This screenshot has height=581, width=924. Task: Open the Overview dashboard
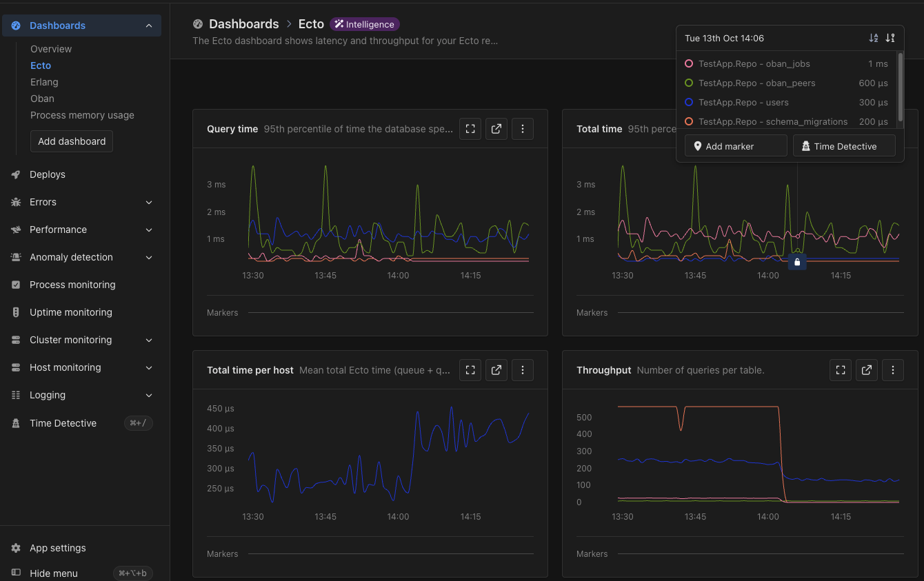pos(51,49)
